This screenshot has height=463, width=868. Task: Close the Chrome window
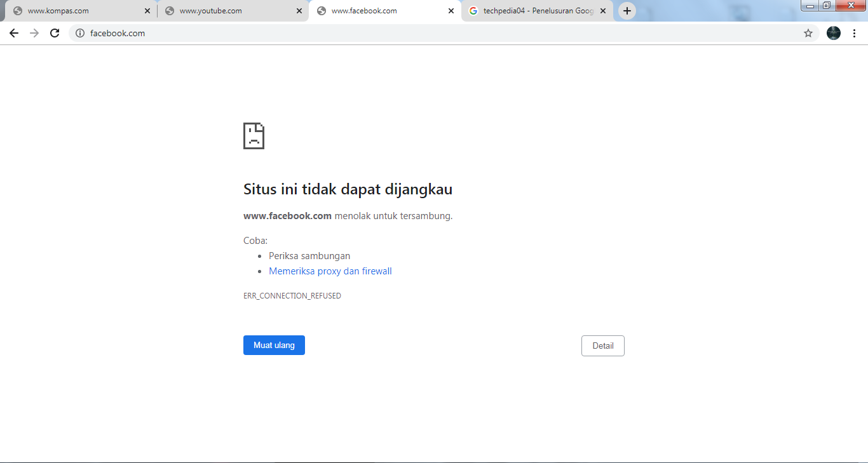[x=850, y=6]
